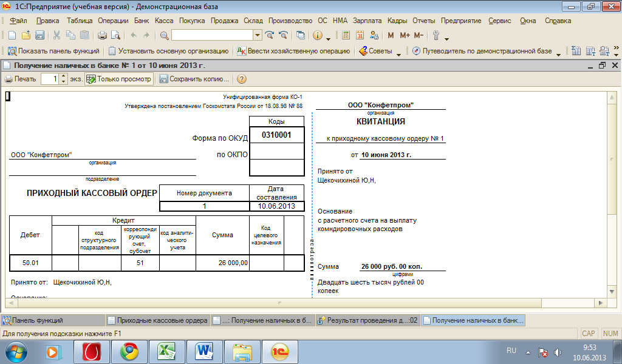
Task: Toggle Только просмотр view-only mode
Action: tap(118, 79)
